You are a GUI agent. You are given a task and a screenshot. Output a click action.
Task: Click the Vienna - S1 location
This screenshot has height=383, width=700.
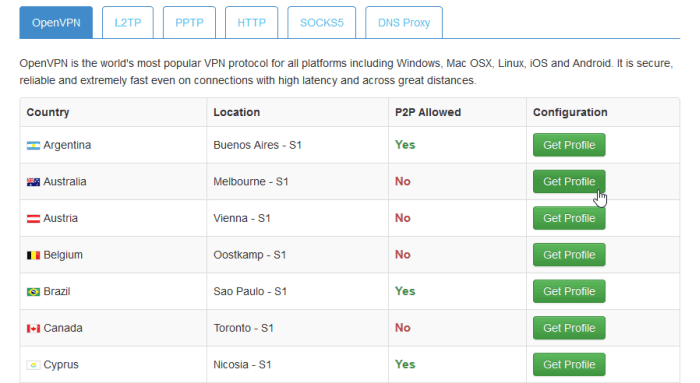[242, 218]
